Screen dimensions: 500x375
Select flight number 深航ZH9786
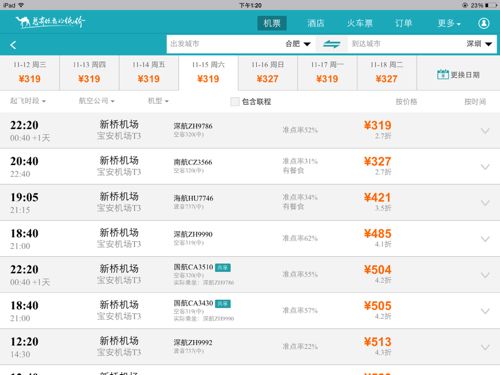193,126
